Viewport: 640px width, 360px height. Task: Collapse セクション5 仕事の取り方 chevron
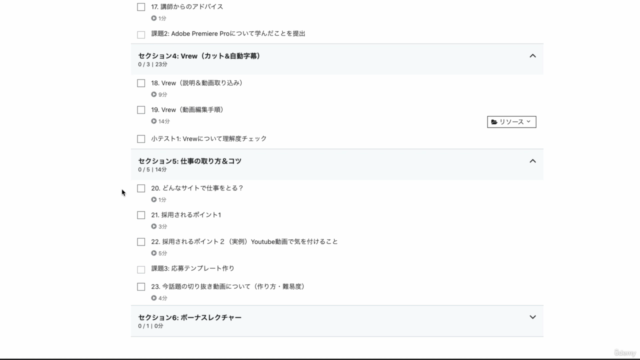(533, 161)
